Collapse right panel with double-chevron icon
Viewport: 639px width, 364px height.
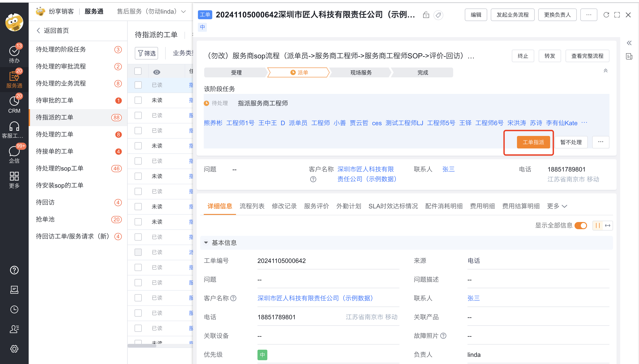[x=629, y=43]
